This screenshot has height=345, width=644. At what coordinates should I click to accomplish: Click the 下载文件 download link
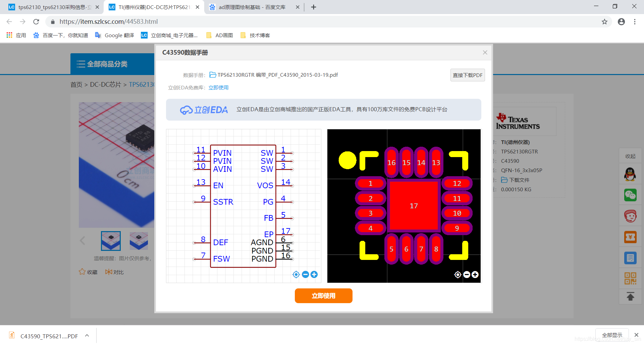tap(515, 180)
